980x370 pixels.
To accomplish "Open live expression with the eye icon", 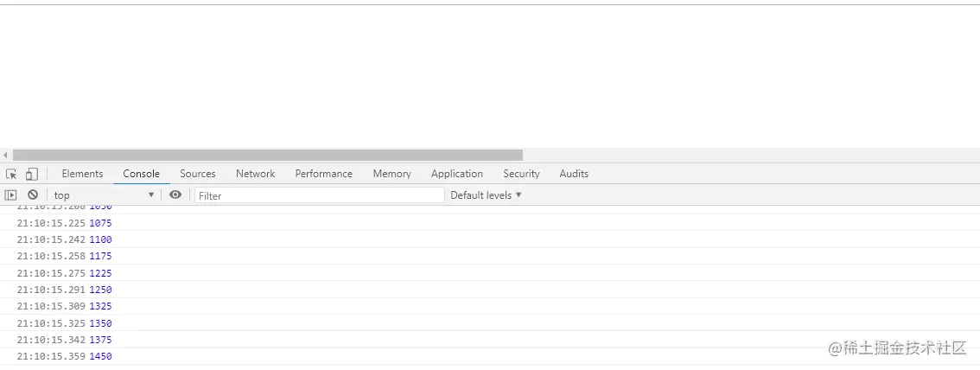I will (175, 195).
